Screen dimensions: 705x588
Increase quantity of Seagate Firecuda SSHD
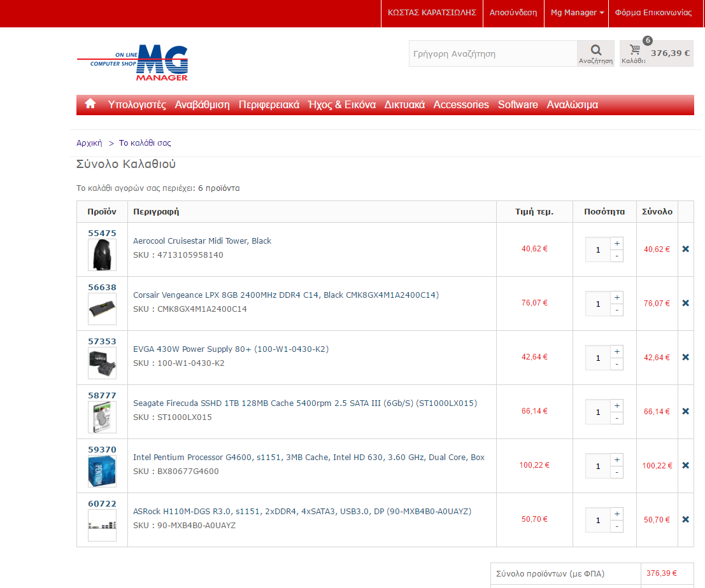click(617, 405)
